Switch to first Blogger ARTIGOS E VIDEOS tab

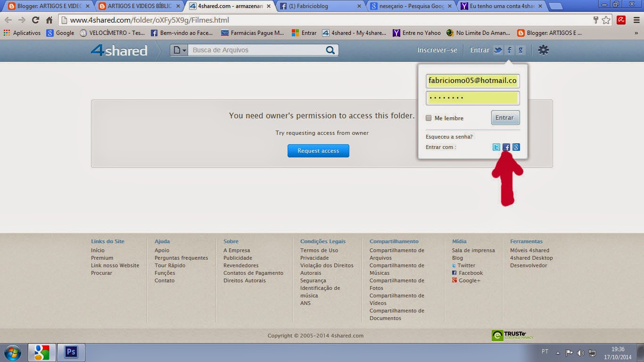click(x=47, y=6)
